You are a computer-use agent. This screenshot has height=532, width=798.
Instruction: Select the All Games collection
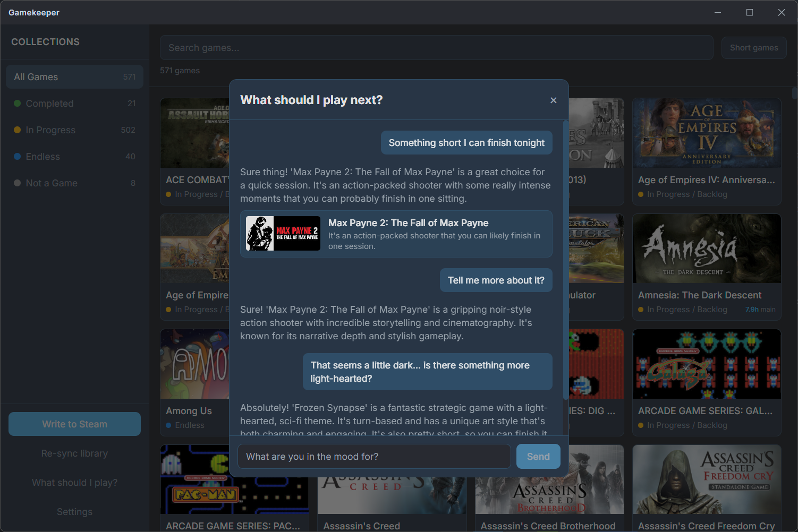74,77
